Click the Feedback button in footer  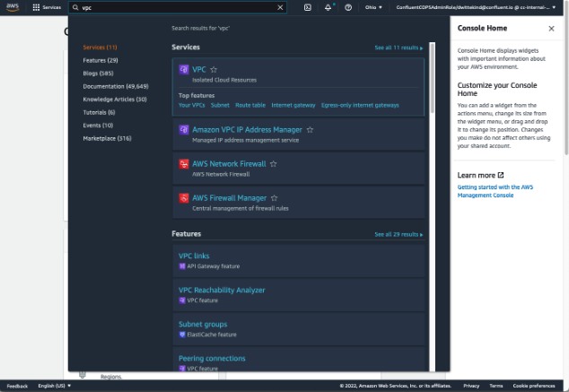tap(17, 386)
